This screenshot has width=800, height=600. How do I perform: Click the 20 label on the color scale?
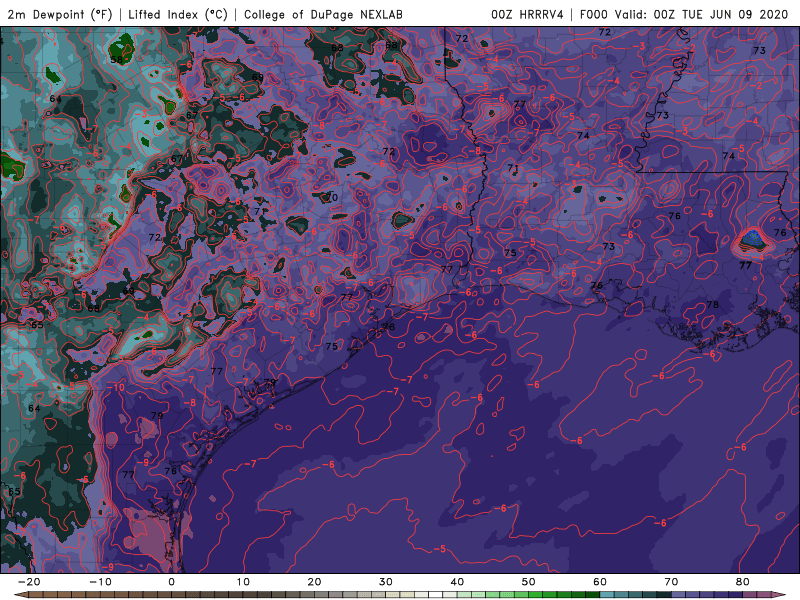[x=314, y=582]
